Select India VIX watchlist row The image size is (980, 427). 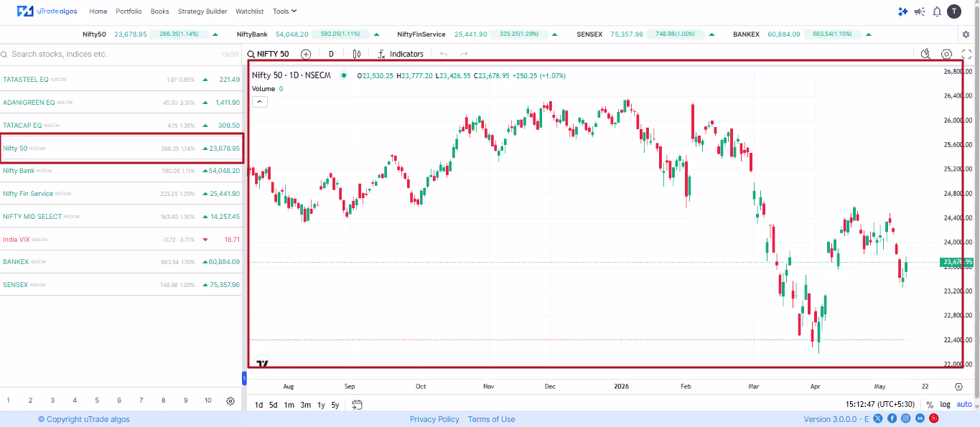tap(121, 239)
